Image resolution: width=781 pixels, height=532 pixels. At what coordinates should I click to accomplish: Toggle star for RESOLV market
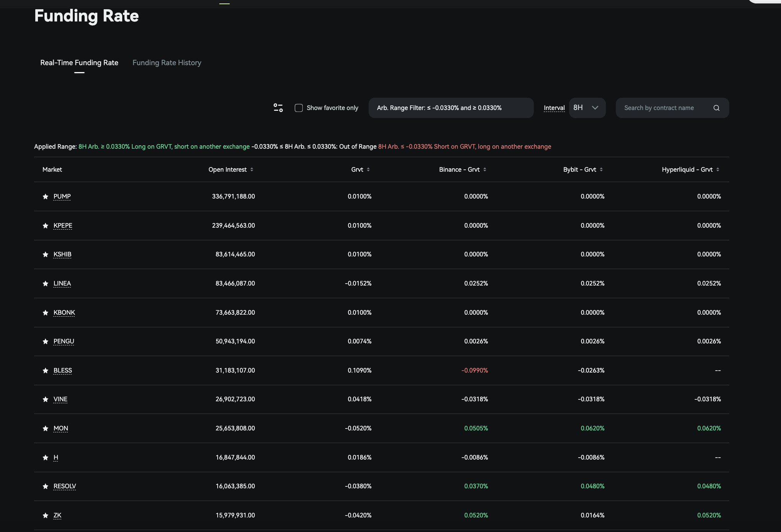tap(46, 486)
